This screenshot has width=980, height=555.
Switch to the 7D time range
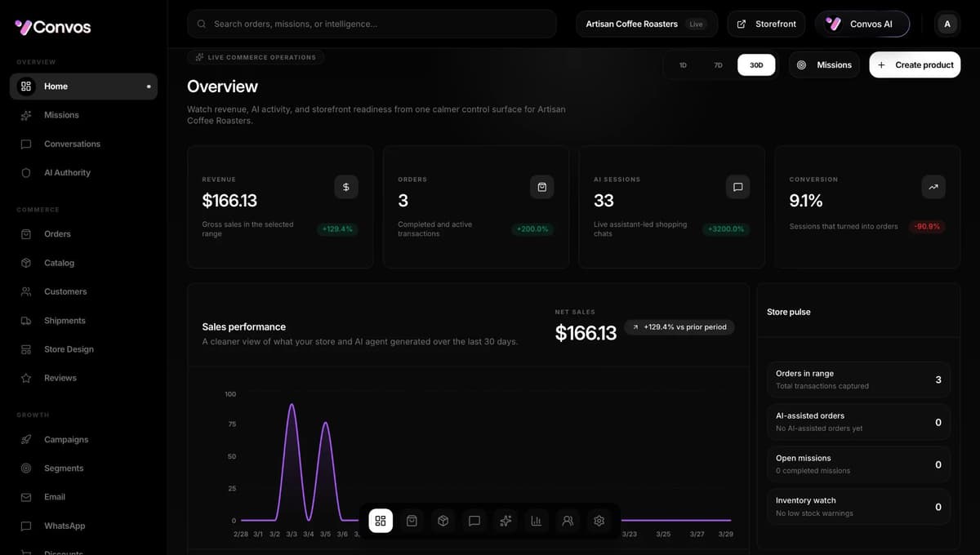[718, 64]
